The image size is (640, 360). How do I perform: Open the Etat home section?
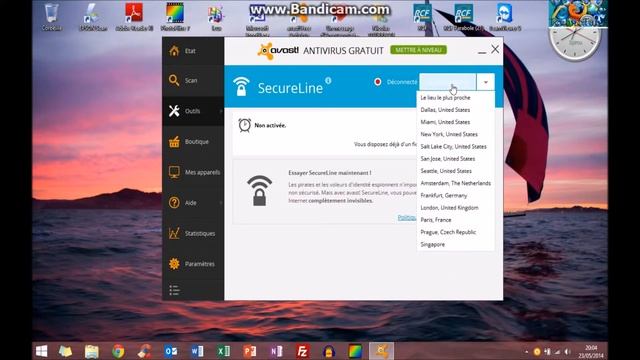(x=193, y=51)
